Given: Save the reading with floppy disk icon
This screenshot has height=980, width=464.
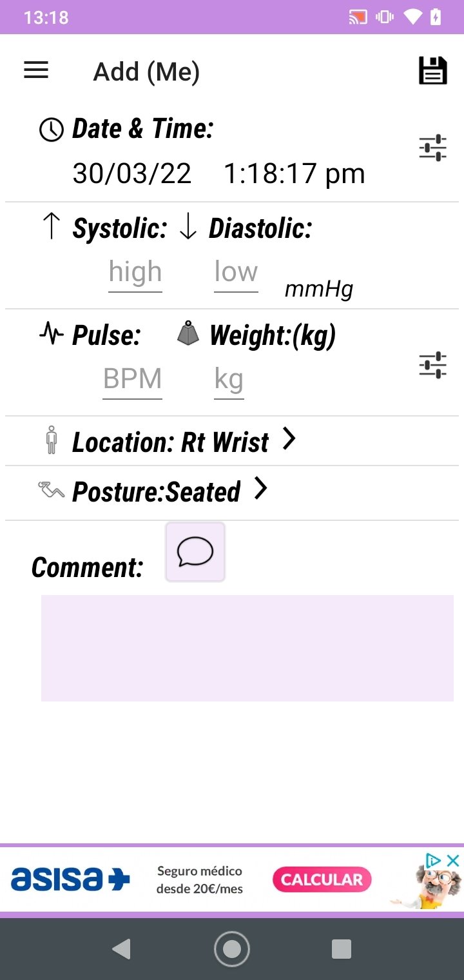Looking at the screenshot, I should click(432, 70).
